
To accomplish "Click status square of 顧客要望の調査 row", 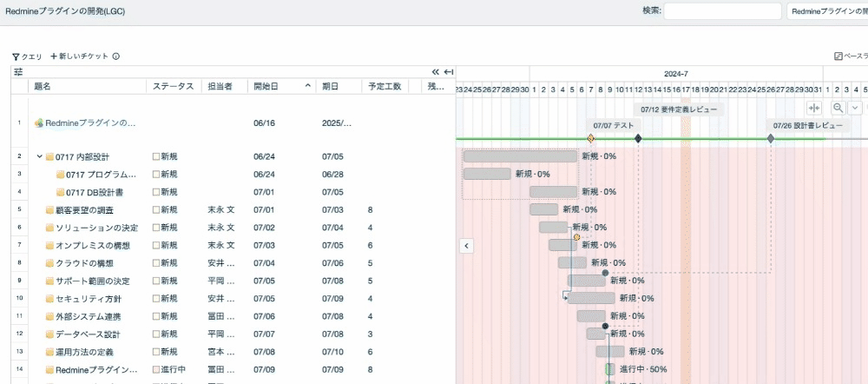I will coord(156,210).
